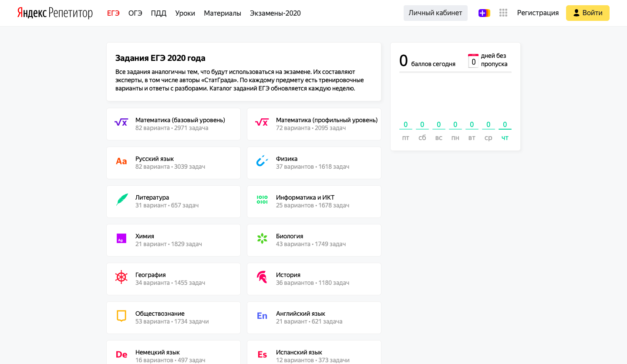
Task: Switch to the ОГЭ tab
Action: tap(135, 13)
